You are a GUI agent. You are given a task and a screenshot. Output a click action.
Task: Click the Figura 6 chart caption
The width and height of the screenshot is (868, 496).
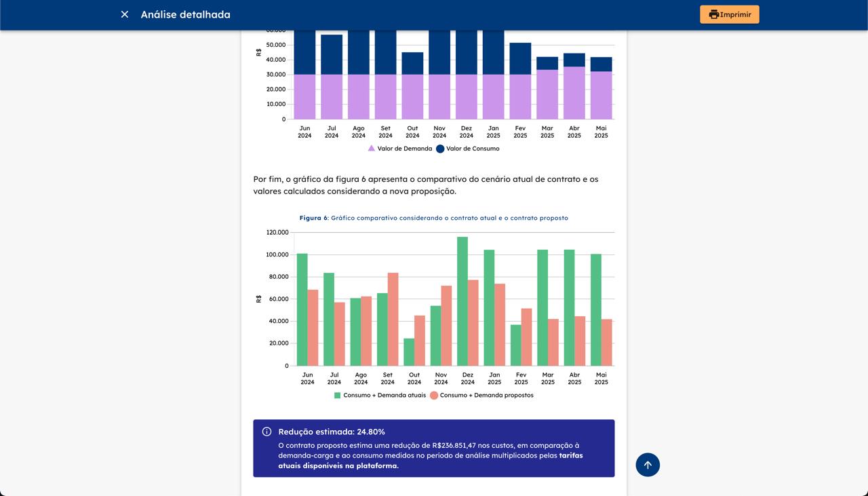[433, 218]
